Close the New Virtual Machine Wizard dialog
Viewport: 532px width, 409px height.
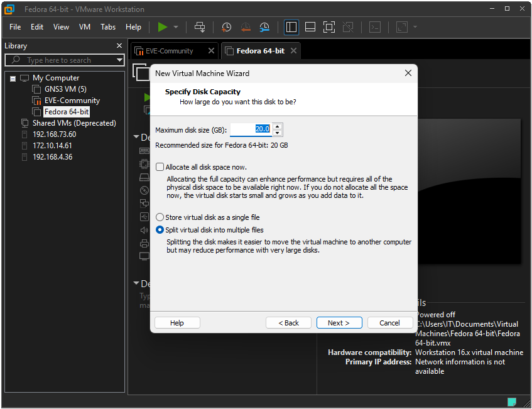(408, 73)
